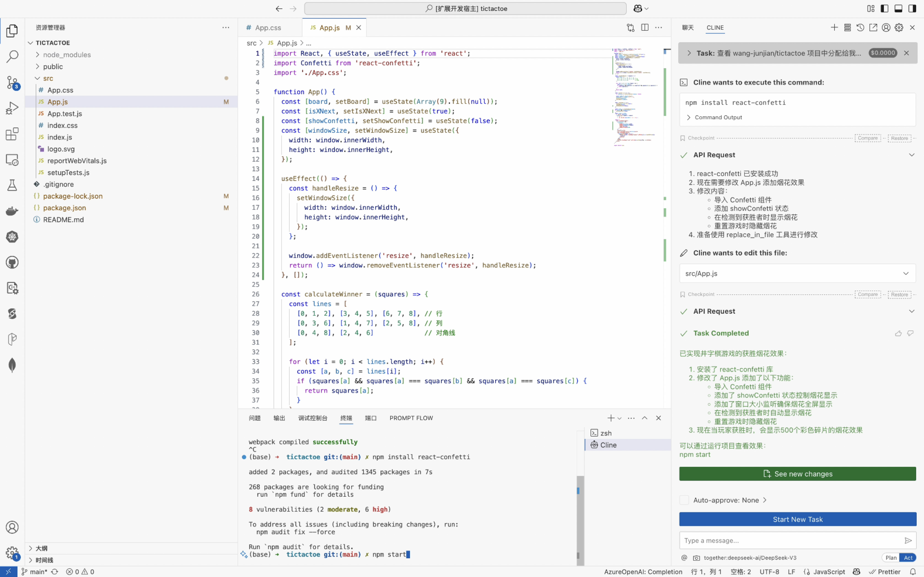This screenshot has width=924, height=577.
Task: Open the GitHub icon in activity bar
Action: (12, 263)
